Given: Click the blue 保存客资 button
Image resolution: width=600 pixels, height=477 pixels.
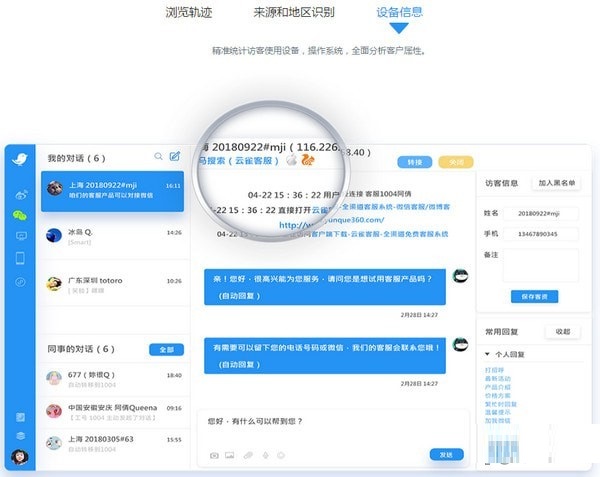Looking at the screenshot, I should click(535, 296).
